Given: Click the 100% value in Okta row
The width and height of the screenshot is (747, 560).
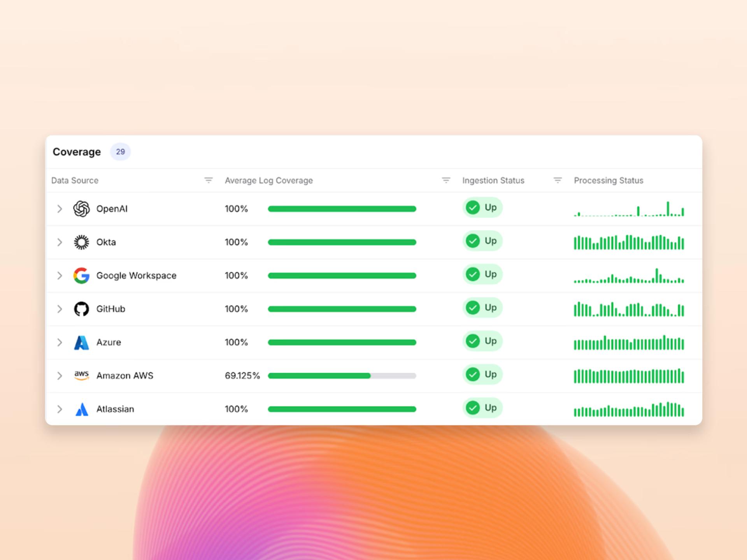Looking at the screenshot, I should [236, 242].
